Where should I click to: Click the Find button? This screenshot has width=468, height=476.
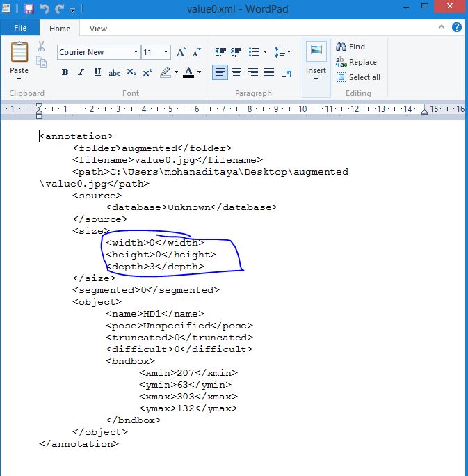tap(350, 47)
